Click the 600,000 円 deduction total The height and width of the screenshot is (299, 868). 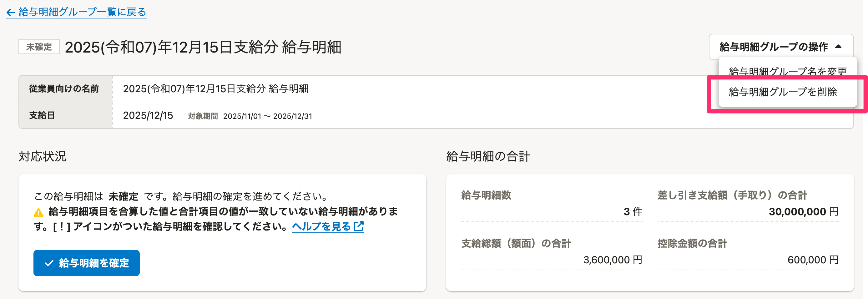coord(812,260)
